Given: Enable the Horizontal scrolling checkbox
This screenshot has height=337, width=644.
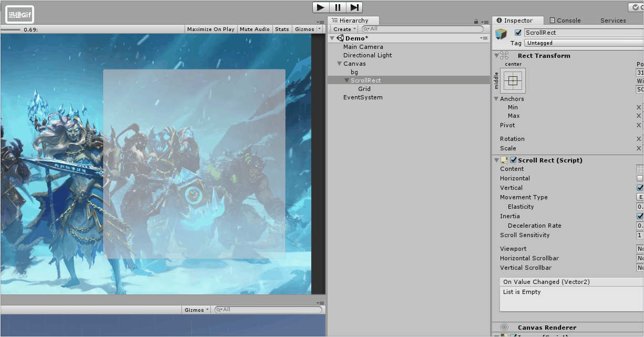Looking at the screenshot, I should tap(640, 178).
